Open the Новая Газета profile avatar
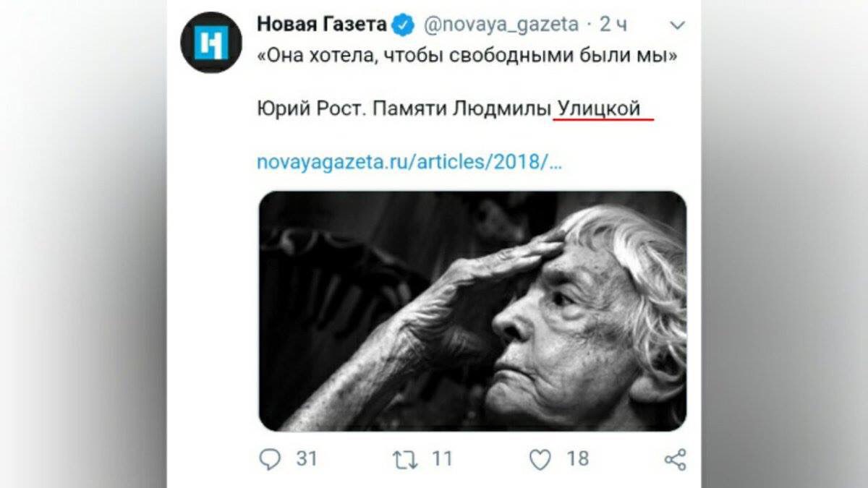 [x=210, y=42]
